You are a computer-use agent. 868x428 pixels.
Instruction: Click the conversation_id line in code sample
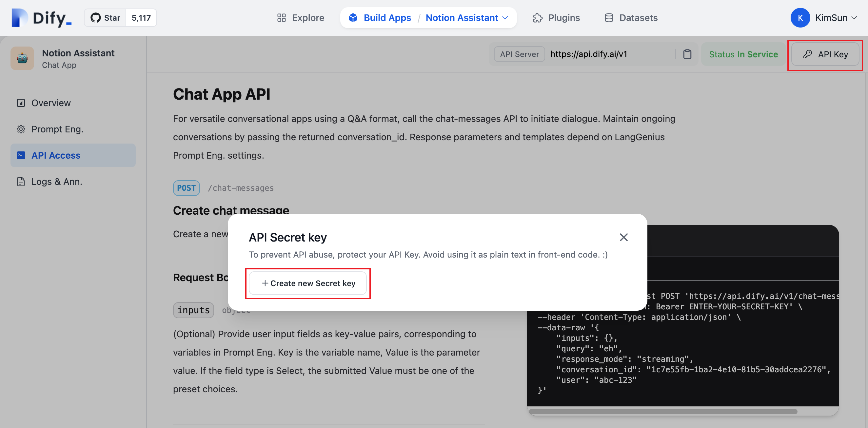pos(693,369)
